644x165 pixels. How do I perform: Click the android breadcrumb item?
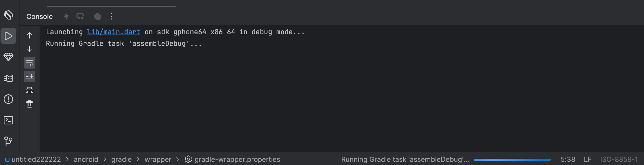(86, 159)
